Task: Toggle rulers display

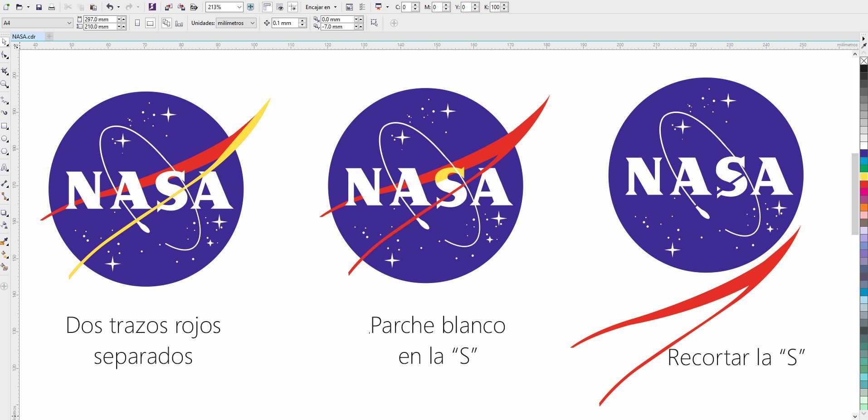Action: pyautogui.click(x=268, y=7)
